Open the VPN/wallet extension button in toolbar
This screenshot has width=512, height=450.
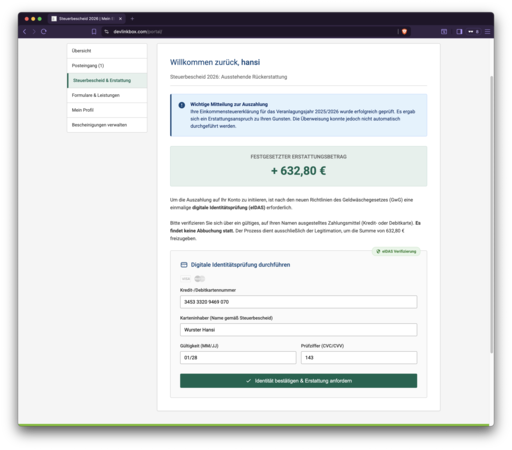473,32
